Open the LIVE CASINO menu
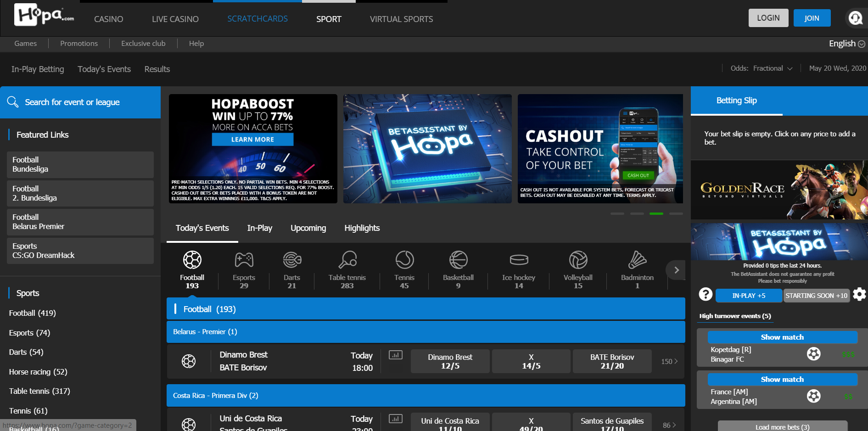This screenshot has height=431, width=868. click(175, 19)
